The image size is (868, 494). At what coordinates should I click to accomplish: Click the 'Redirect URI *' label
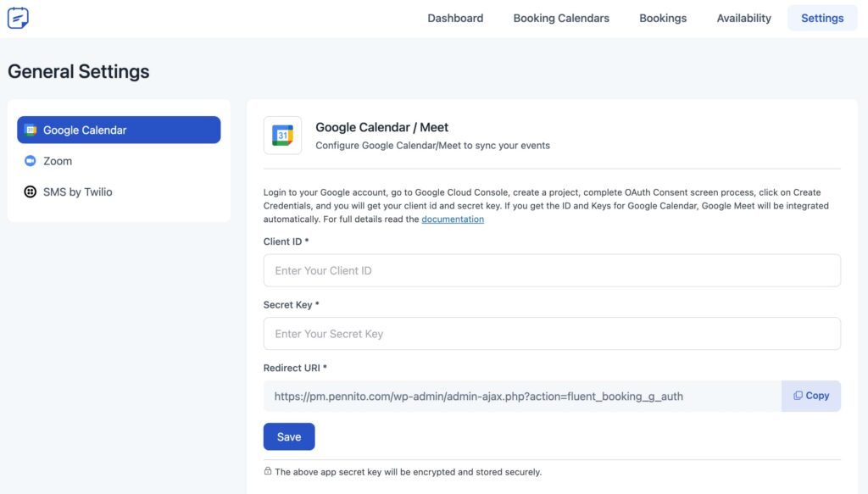(295, 368)
